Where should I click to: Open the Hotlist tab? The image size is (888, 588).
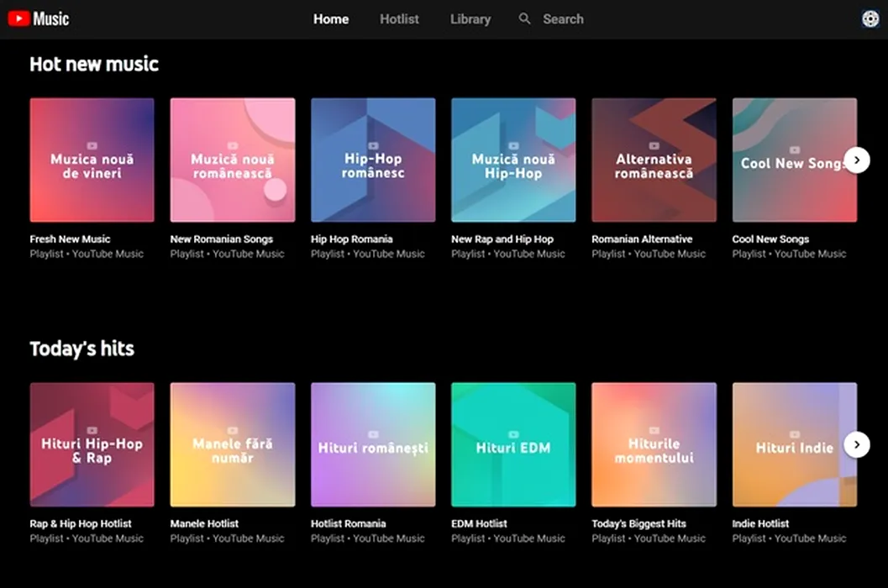(399, 19)
